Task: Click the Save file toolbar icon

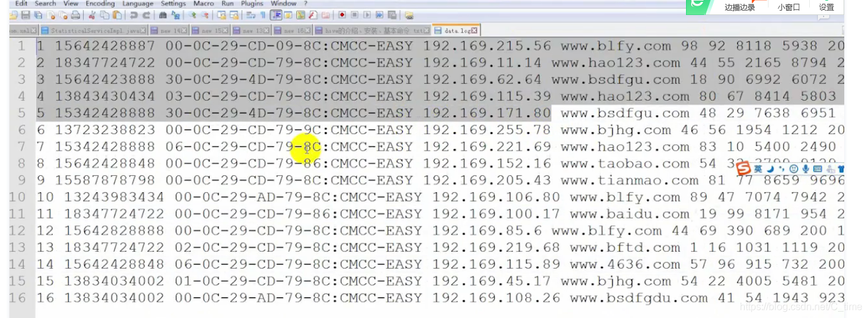Action: pyautogui.click(x=25, y=15)
